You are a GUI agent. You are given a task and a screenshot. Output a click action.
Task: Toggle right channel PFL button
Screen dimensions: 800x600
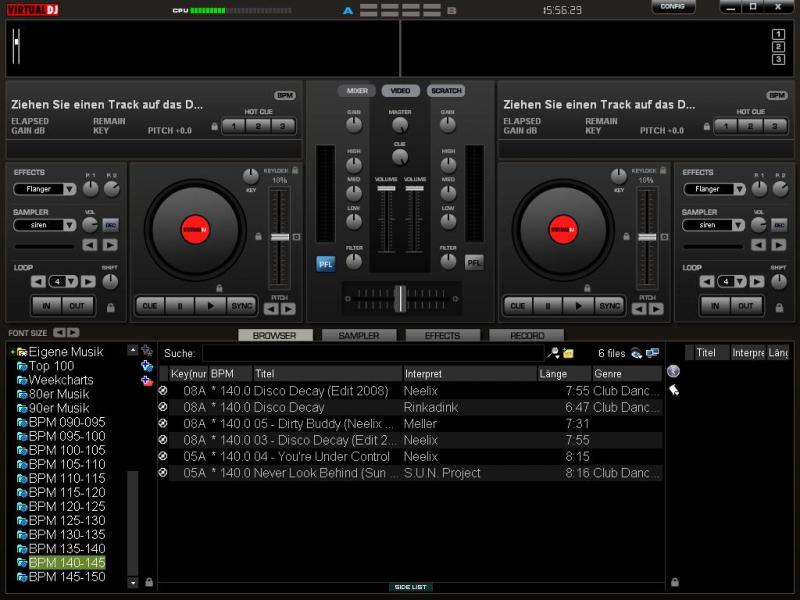coord(474,263)
